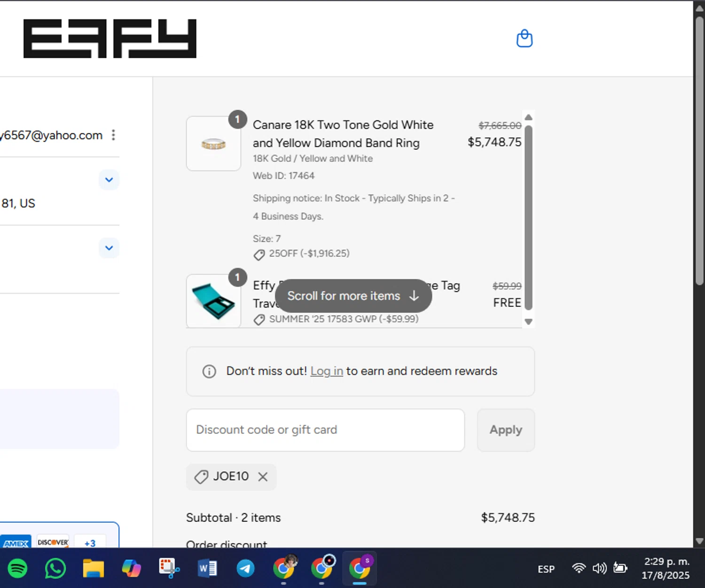Open Copilot from the taskbar
The height and width of the screenshot is (588, 705).
click(131, 569)
